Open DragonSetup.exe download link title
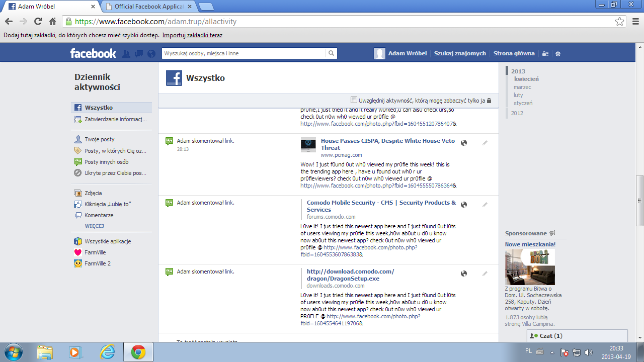This screenshot has height=362, width=644. click(x=351, y=275)
